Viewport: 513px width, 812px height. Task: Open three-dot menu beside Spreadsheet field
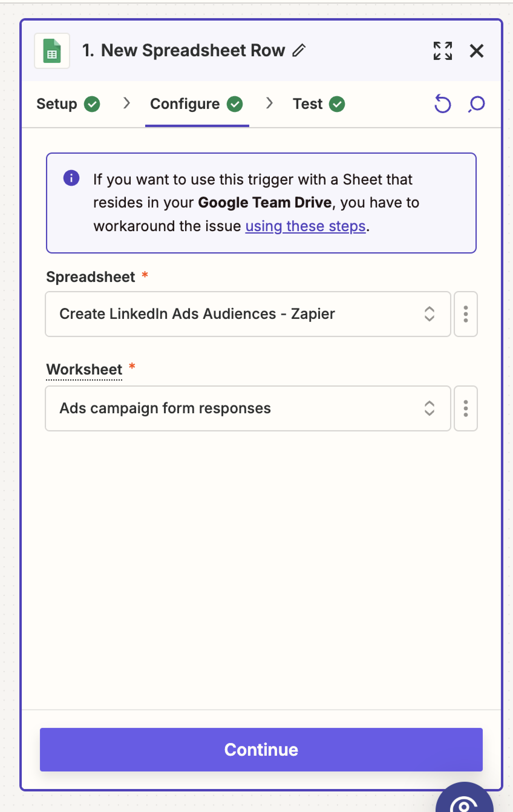(466, 314)
